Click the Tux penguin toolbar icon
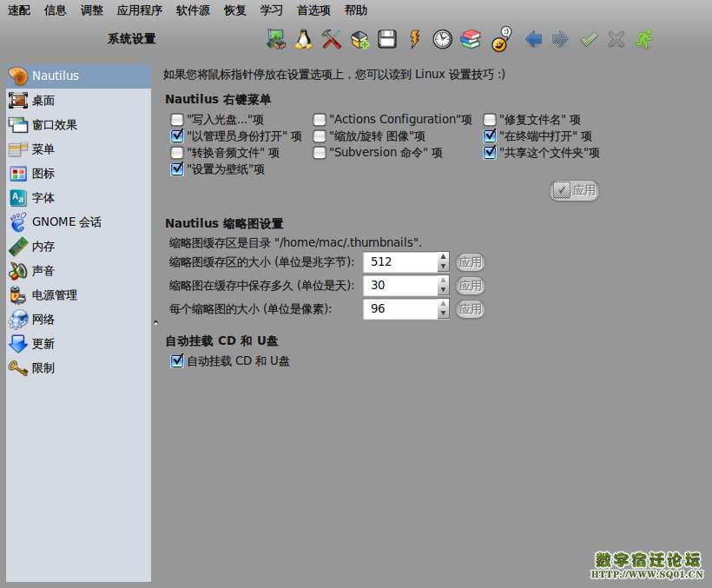 pos(303,39)
